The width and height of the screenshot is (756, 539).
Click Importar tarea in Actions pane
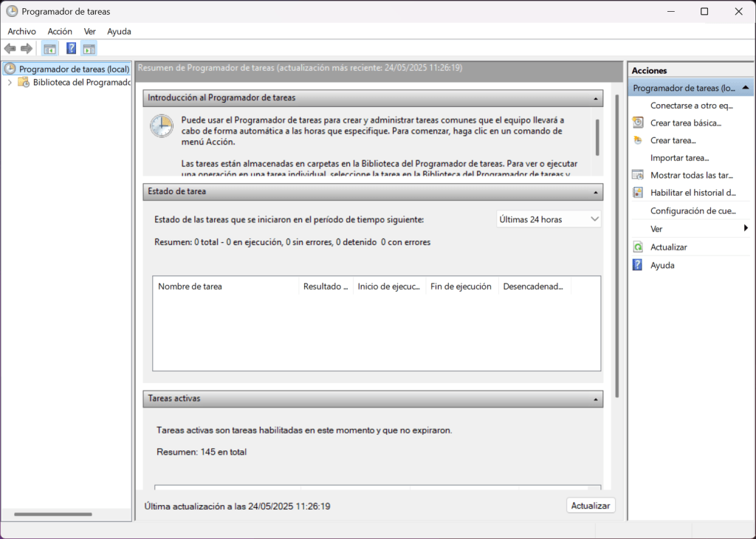pos(679,157)
